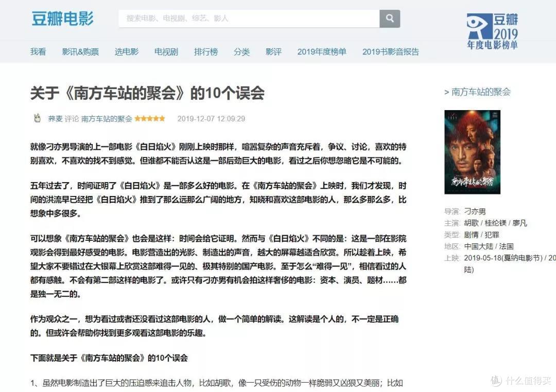Click the region text 中国大陆 / 法国
This screenshot has width=556, height=392.
[489, 246]
